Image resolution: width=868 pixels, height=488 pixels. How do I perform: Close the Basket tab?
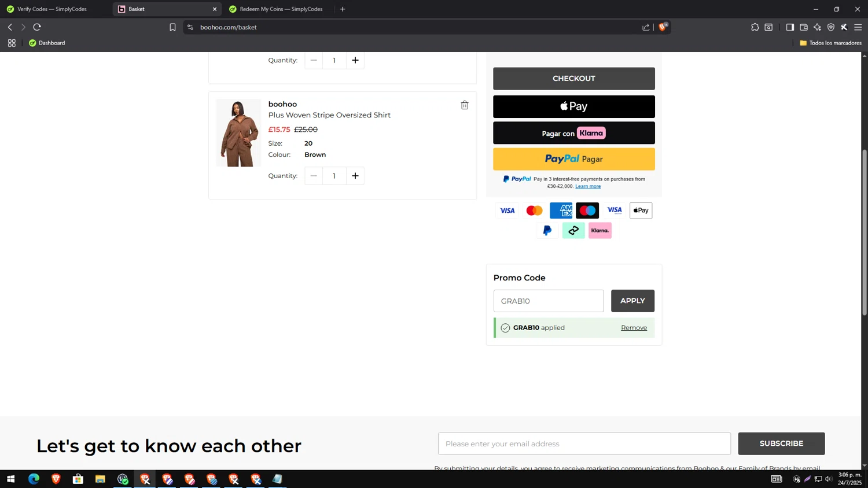(215, 9)
